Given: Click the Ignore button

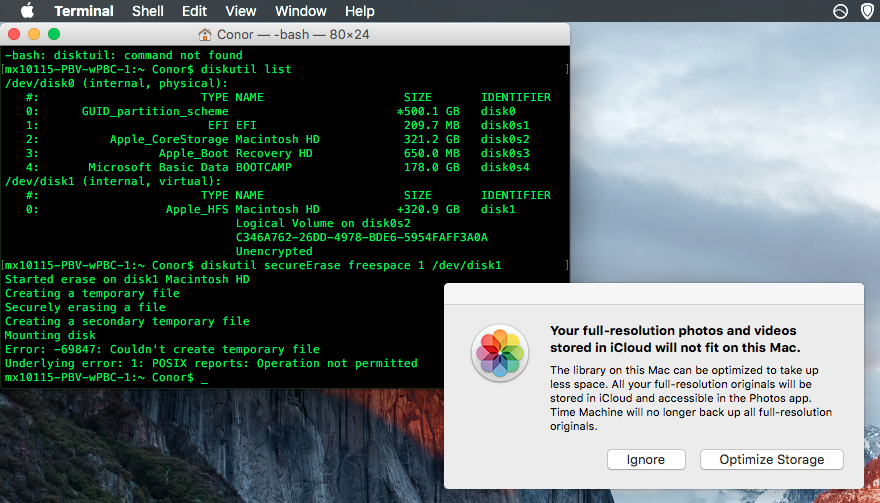Looking at the screenshot, I should (x=646, y=459).
